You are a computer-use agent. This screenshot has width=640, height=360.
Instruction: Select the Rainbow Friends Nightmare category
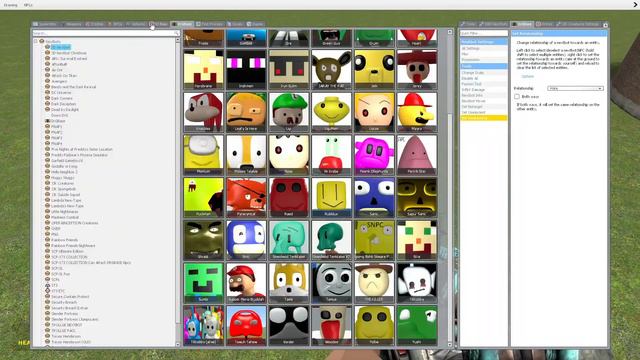click(x=73, y=246)
